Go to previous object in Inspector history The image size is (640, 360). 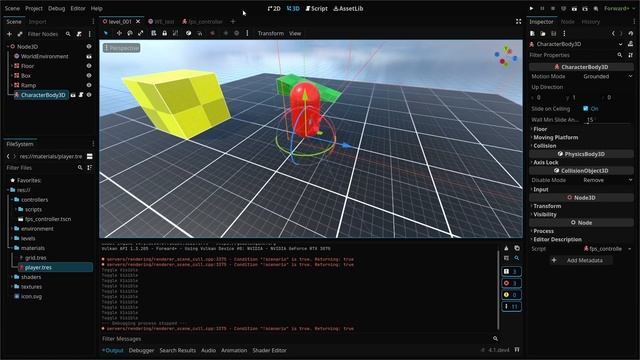coord(613,33)
